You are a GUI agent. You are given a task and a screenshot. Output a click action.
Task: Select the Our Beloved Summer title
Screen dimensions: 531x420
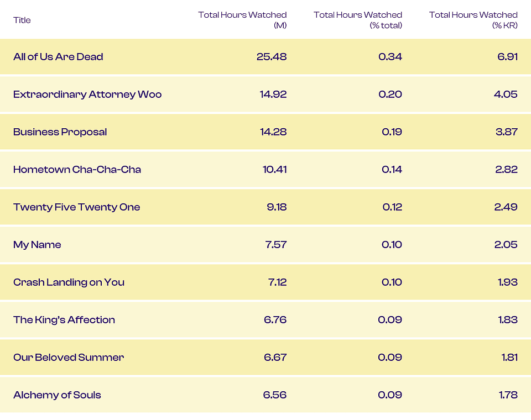coord(69,357)
